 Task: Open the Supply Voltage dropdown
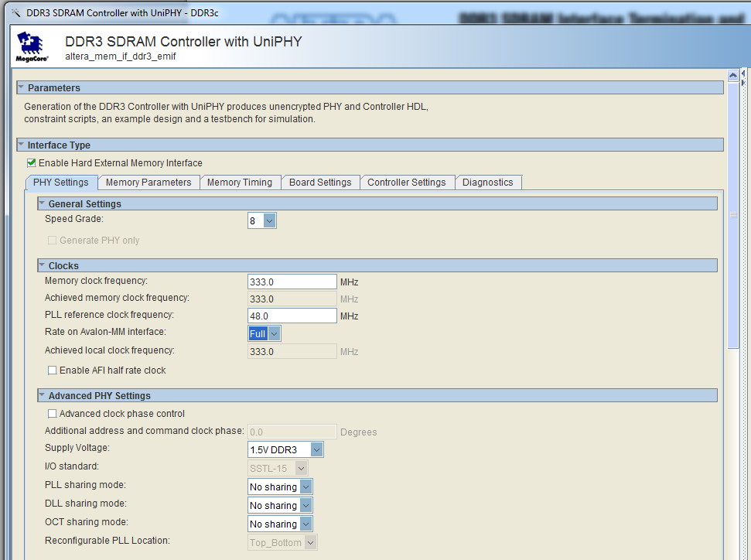(x=285, y=449)
